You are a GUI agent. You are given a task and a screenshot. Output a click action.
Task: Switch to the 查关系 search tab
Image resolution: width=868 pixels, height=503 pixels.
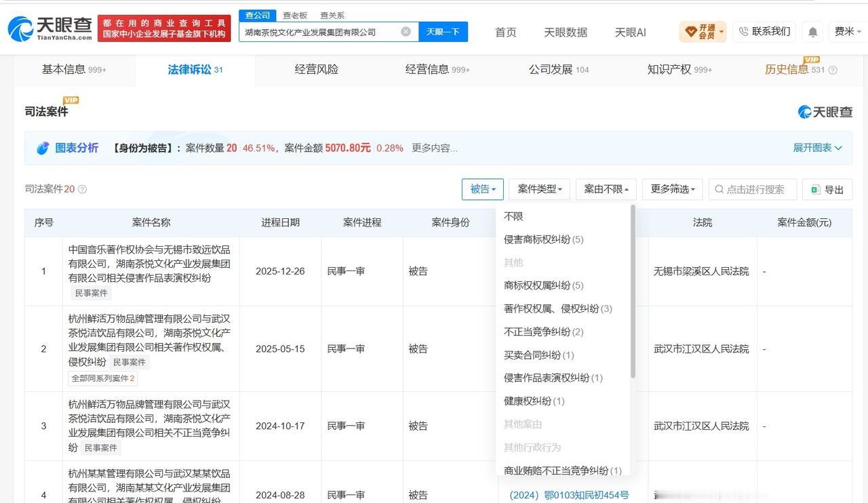pyautogui.click(x=332, y=15)
